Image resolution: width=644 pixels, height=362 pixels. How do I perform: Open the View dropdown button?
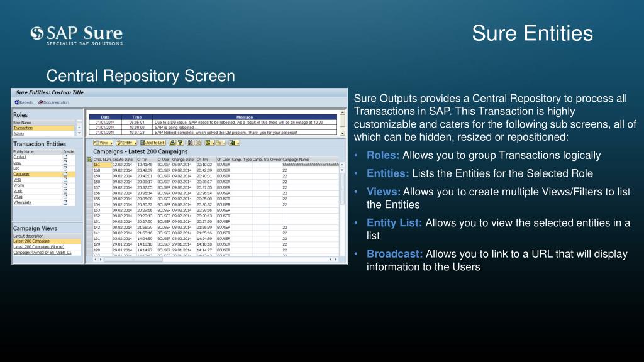[103, 143]
